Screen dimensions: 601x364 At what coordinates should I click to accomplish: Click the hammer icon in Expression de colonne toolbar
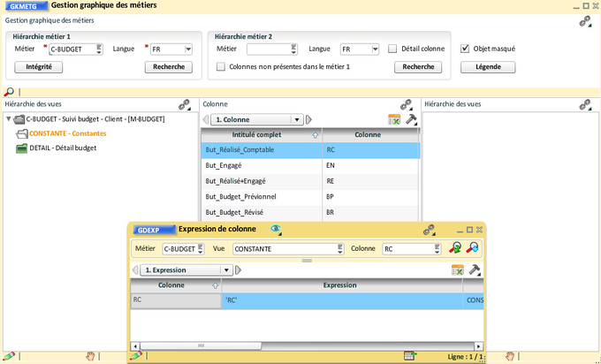(475, 270)
